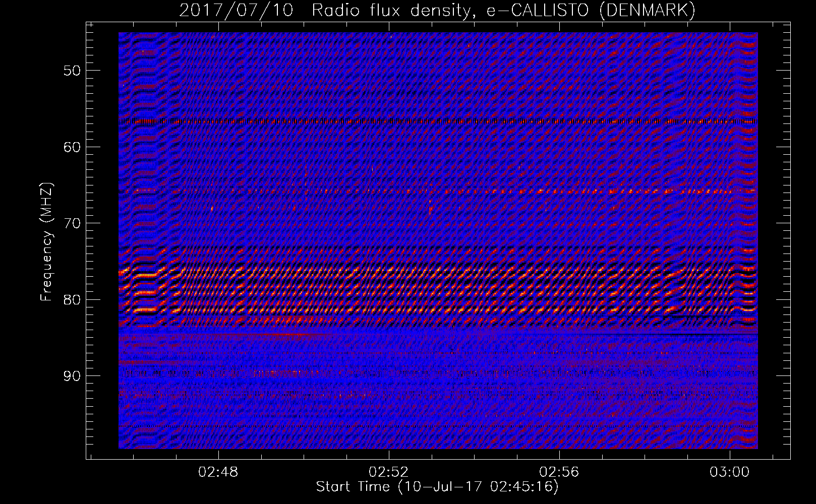
Task: Click the 02:52 time tick label
Action: pyautogui.click(x=389, y=472)
